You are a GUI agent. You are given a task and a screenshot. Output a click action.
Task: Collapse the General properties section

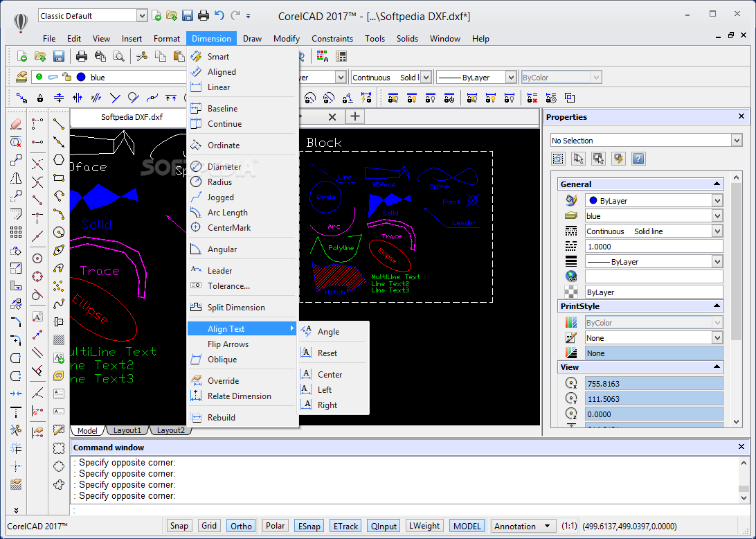pyautogui.click(x=717, y=184)
